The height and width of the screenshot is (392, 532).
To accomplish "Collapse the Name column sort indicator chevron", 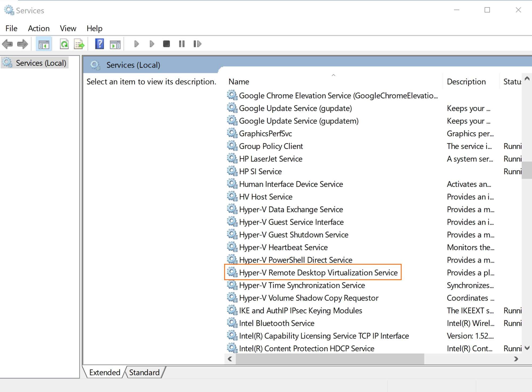I will (333, 75).
